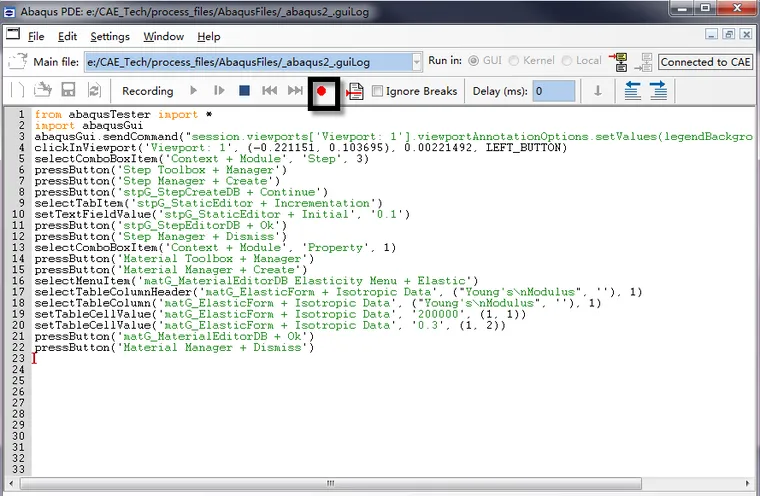Click the horizontal scrollbar thumb
Image resolution: width=760 pixels, height=496 pixels.
tap(331, 483)
